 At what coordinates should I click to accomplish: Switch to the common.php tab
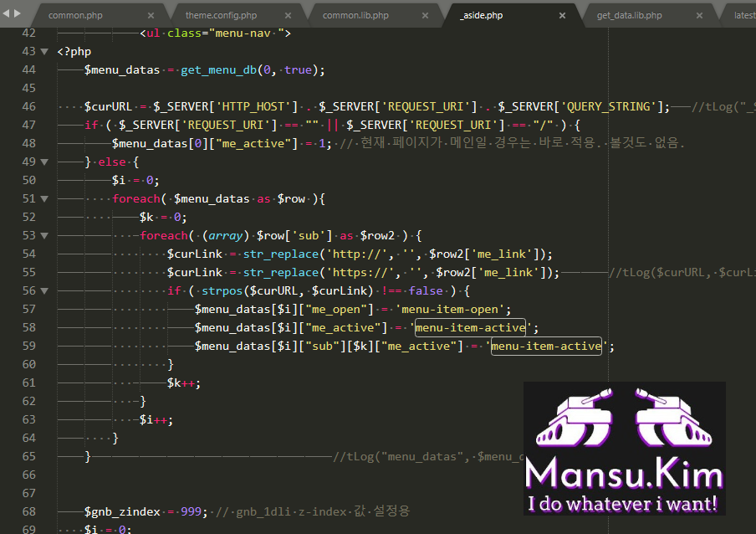click(x=74, y=15)
